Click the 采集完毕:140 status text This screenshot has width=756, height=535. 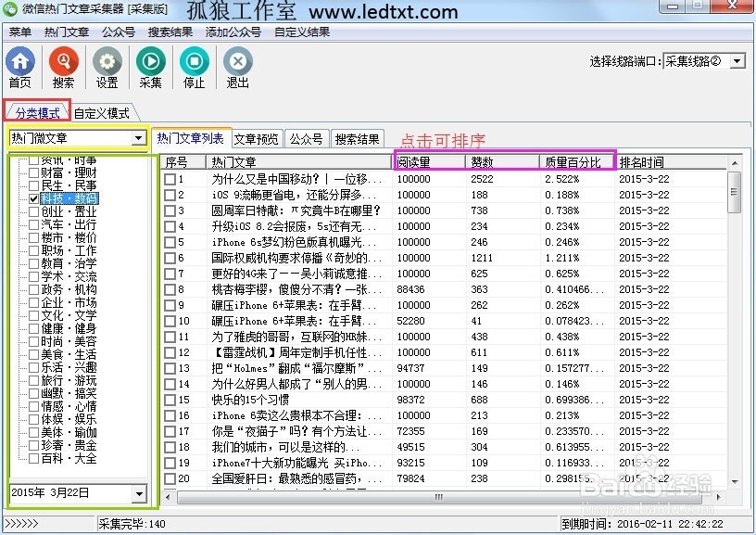pyautogui.click(x=132, y=524)
